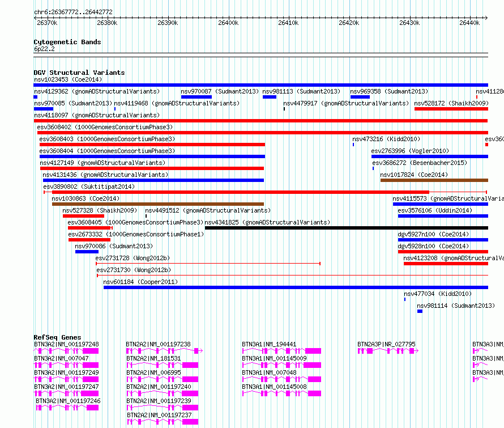Click transcript BTN2A2|NM_001197238
Image resolution: width=504 pixels, height=428 pixels.
pos(159,344)
